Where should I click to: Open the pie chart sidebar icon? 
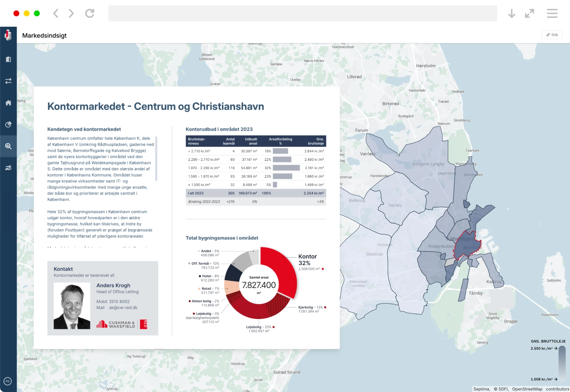tap(8, 124)
